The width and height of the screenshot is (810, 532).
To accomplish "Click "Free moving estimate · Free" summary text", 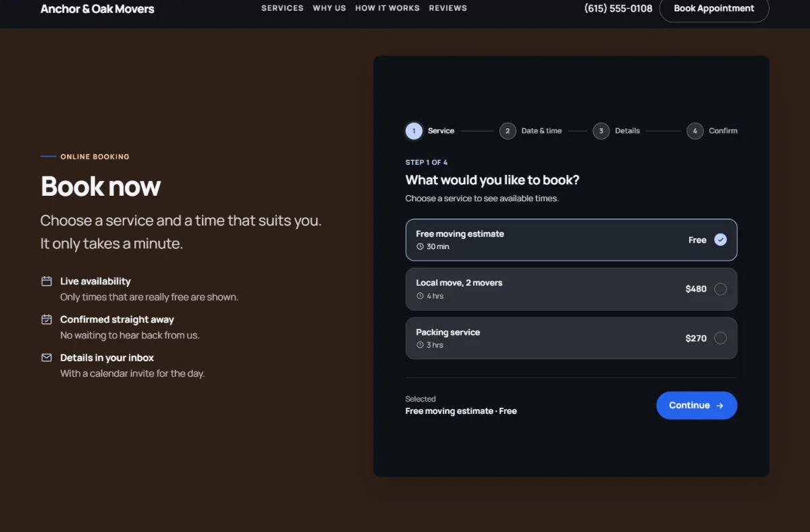I will pos(461,410).
